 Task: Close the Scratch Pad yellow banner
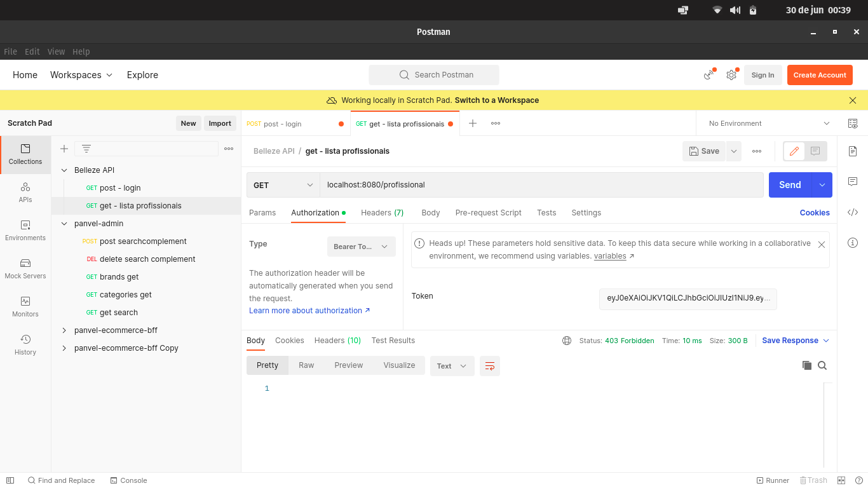(x=853, y=100)
